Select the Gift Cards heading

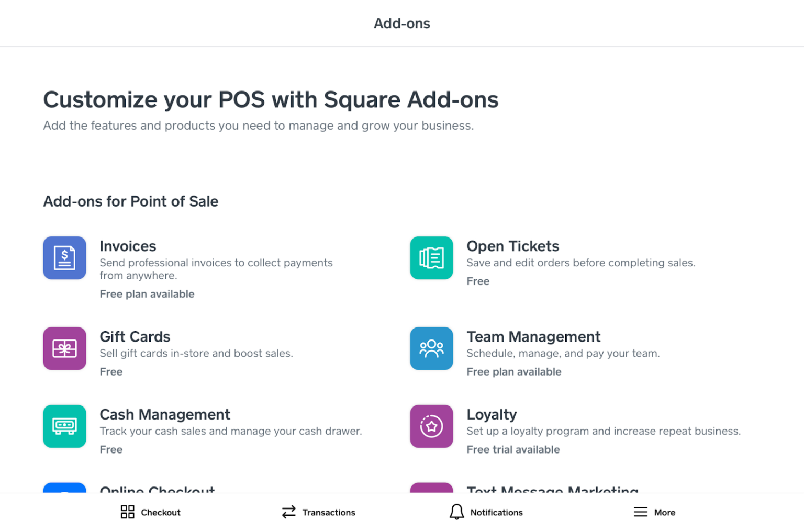coord(135,337)
